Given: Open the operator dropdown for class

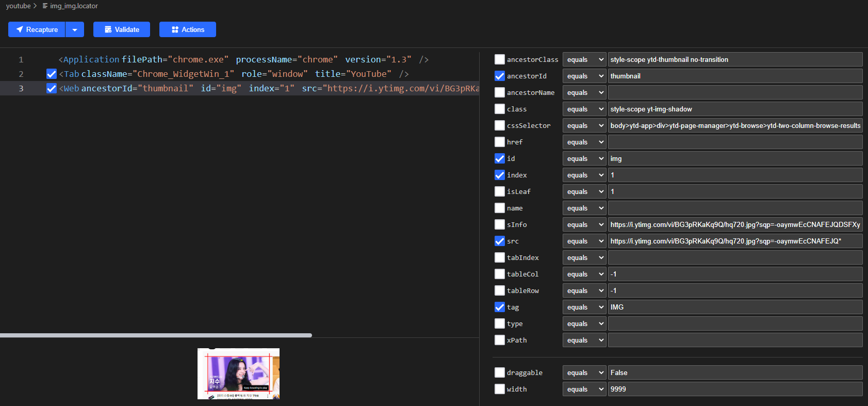Looking at the screenshot, I should [x=584, y=109].
